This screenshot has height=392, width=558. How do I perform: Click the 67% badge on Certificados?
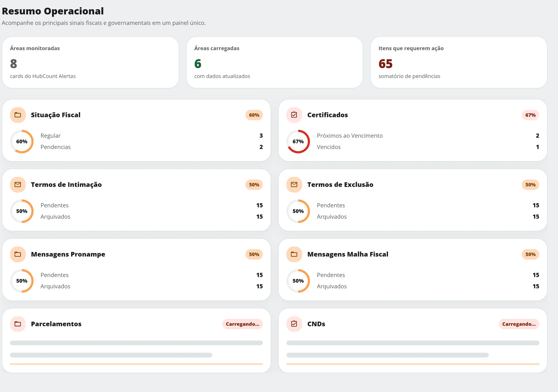coord(530,115)
